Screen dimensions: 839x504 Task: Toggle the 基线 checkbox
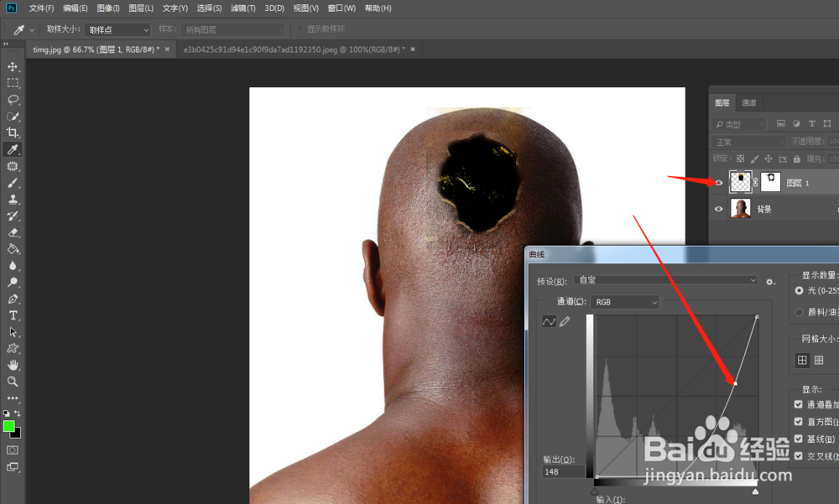click(x=799, y=439)
